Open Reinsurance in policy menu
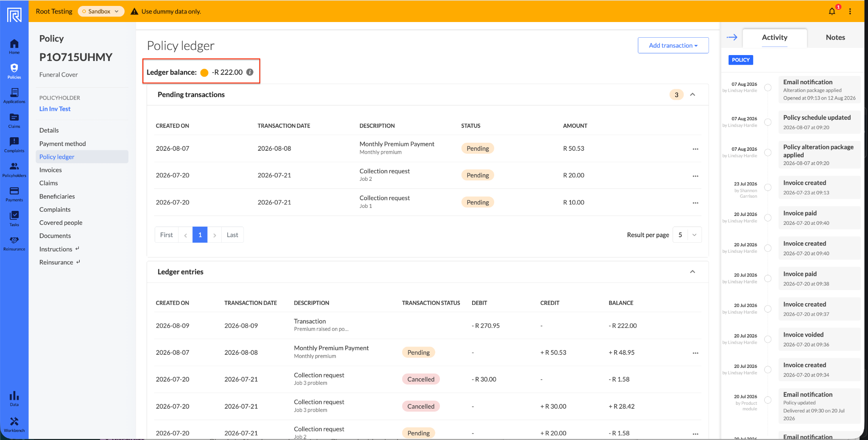868x440 pixels. [x=60, y=262]
